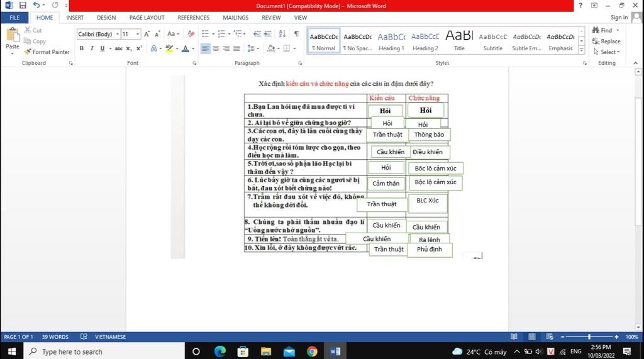Apply the font color red swatch

click(186, 48)
